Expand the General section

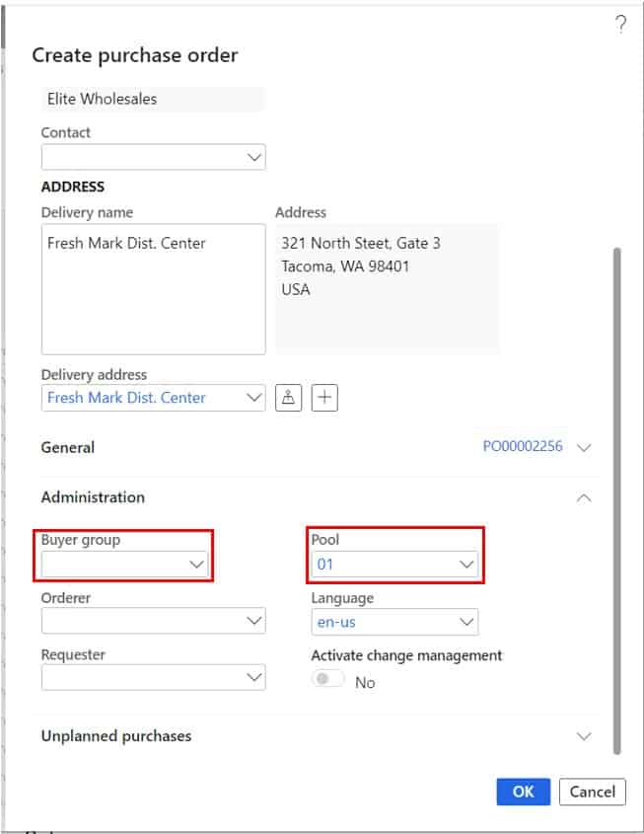583,446
